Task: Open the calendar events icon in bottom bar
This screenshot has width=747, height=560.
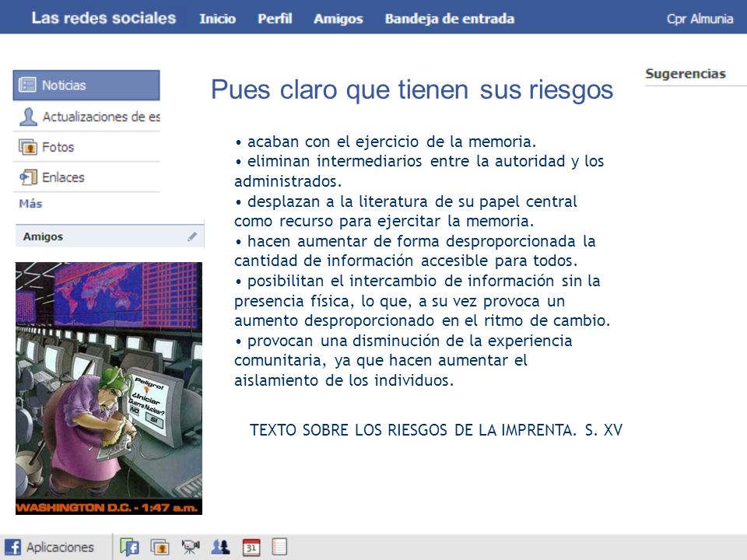Action: [x=251, y=547]
